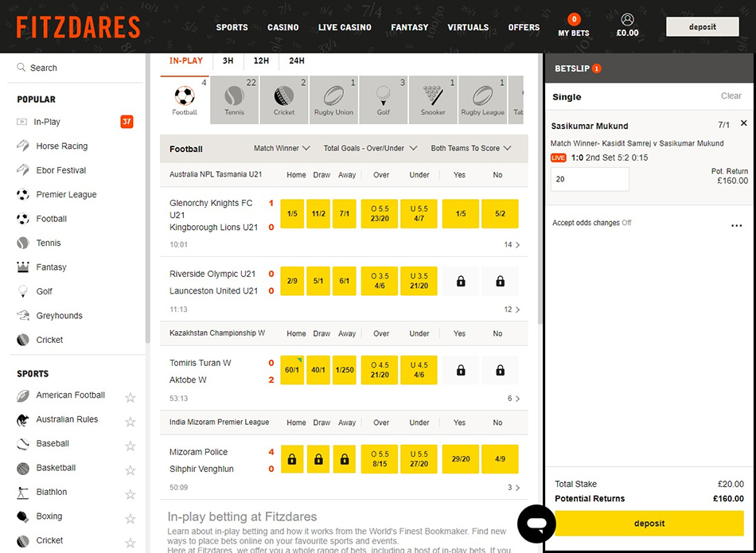Open the Football sport tile in In-Play
The height and width of the screenshot is (553, 756).
(x=185, y=99)
